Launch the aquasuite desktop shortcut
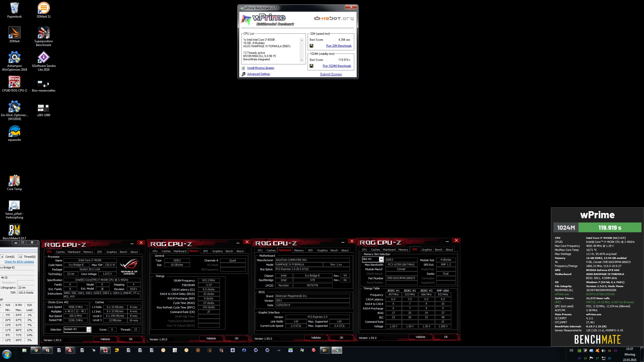 point(14,133)
